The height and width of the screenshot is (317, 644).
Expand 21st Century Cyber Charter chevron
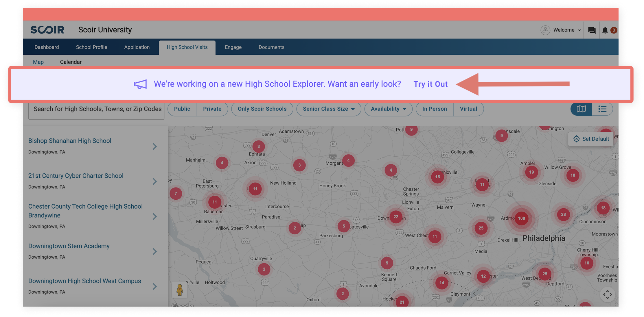pyautogui.click(x=155, y=181)
